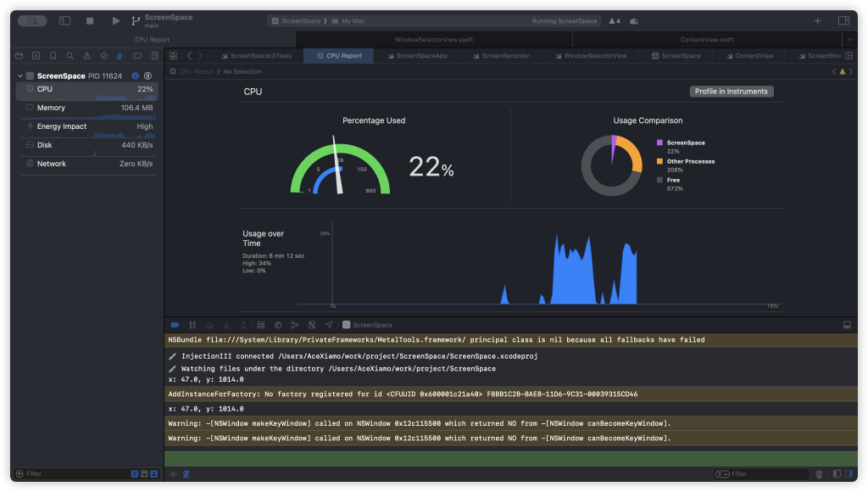Image resolution: width=868 pixels, height=492 pixels.
Task: Open the Debug Memory Graph icon
Action: pyautogui.click(x=295, y=325)
